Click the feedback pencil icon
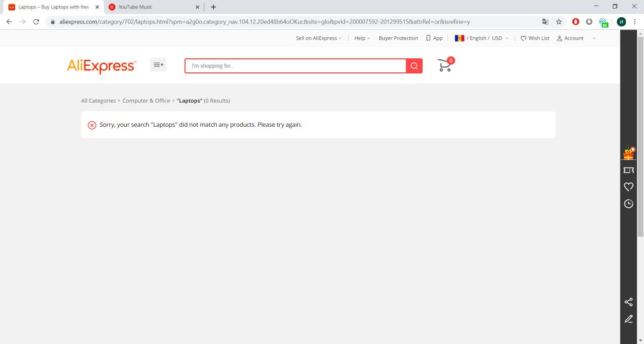Screen dimensions: 644x344 pos(628,319)
